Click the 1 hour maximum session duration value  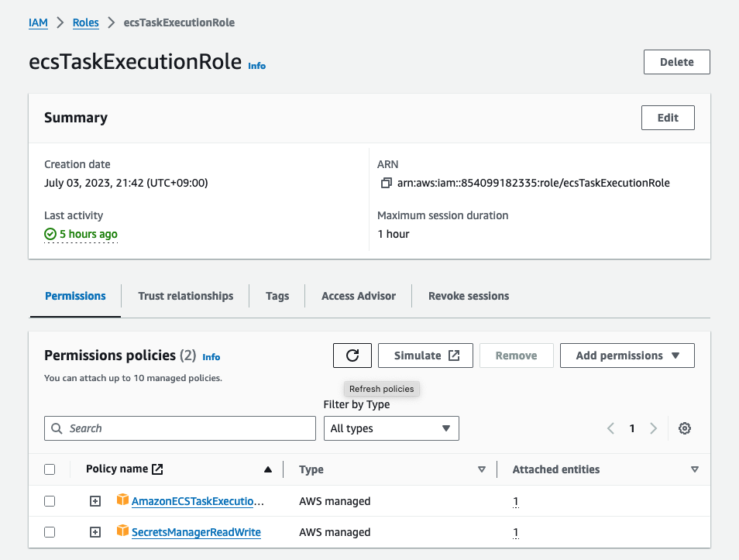pos(394,234)
